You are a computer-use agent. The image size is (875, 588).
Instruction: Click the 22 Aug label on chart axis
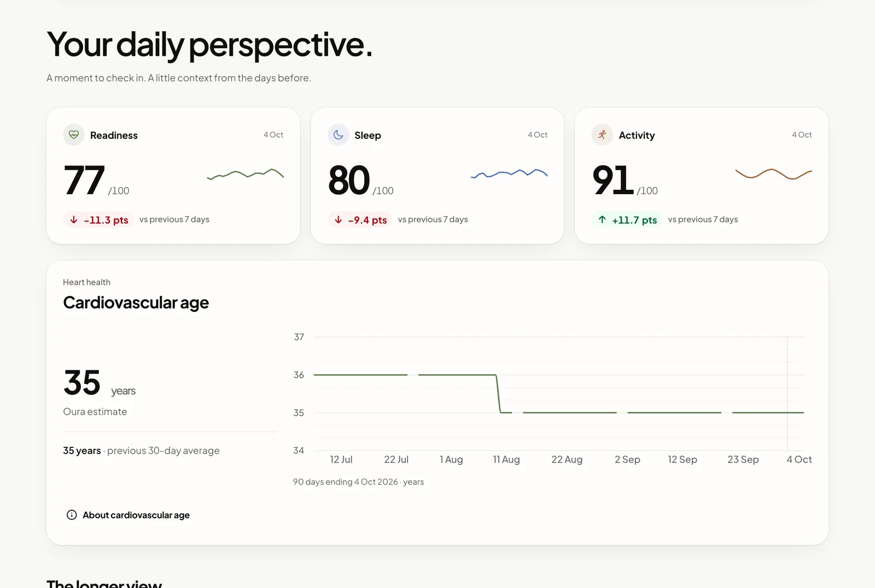pos(567,459)
